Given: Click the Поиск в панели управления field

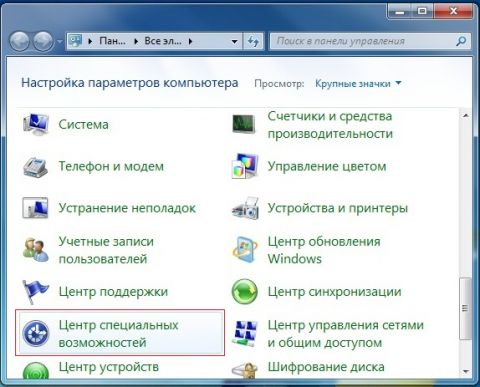Looking at the screenshot, I should click(x=365, y=41).
